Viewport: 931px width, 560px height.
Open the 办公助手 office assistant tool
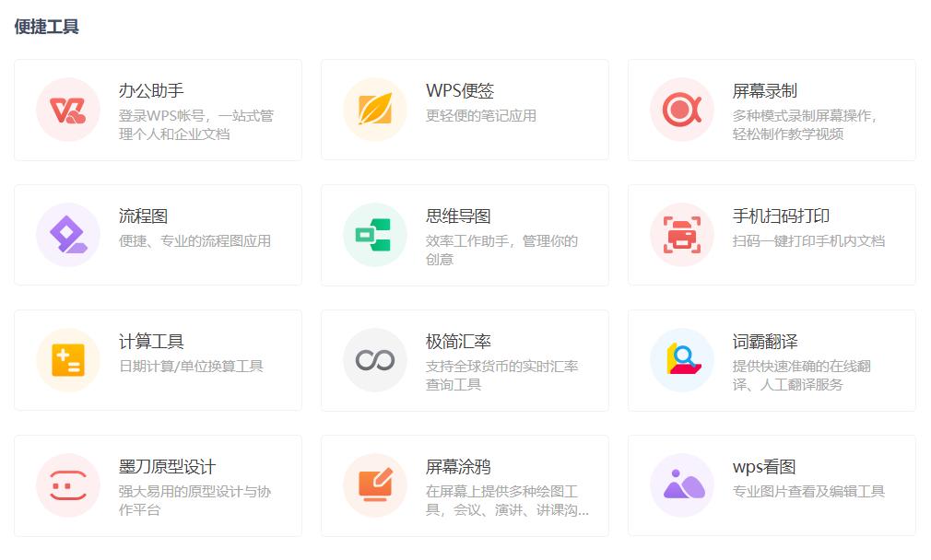(68, 110)
